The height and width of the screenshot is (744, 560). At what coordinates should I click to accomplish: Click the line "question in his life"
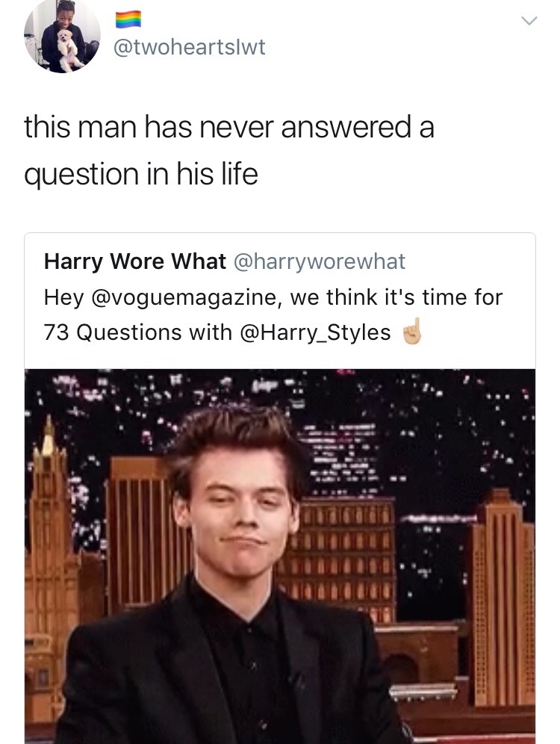click(x=141, y=174)
